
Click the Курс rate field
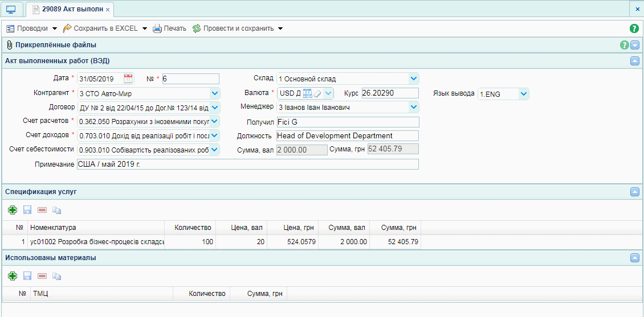[390, 93]
